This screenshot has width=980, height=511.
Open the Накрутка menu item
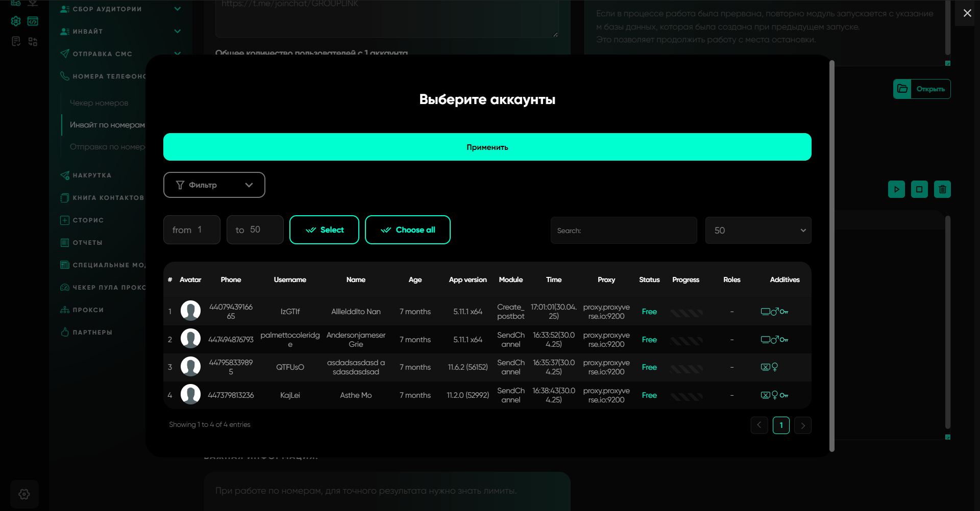(x=92, y=175)
